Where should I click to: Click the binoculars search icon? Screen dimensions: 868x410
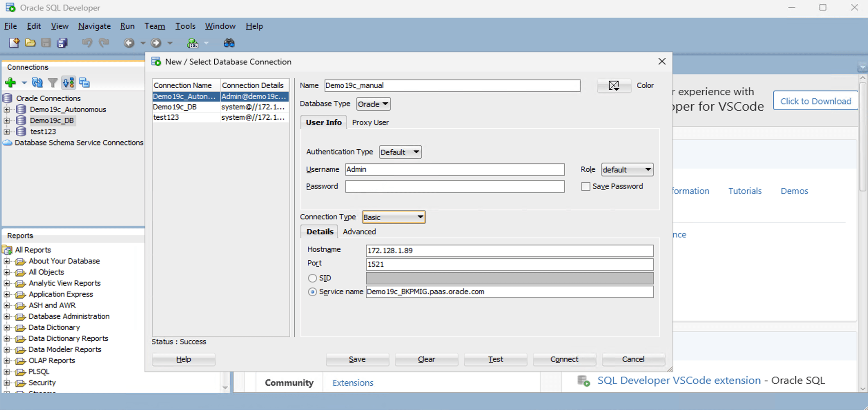[229, 43]
